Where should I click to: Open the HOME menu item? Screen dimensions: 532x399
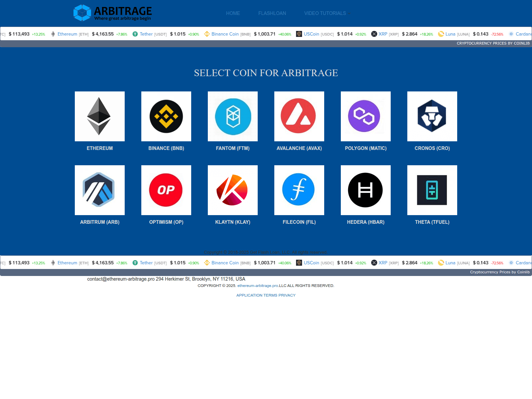click(233, 13)
